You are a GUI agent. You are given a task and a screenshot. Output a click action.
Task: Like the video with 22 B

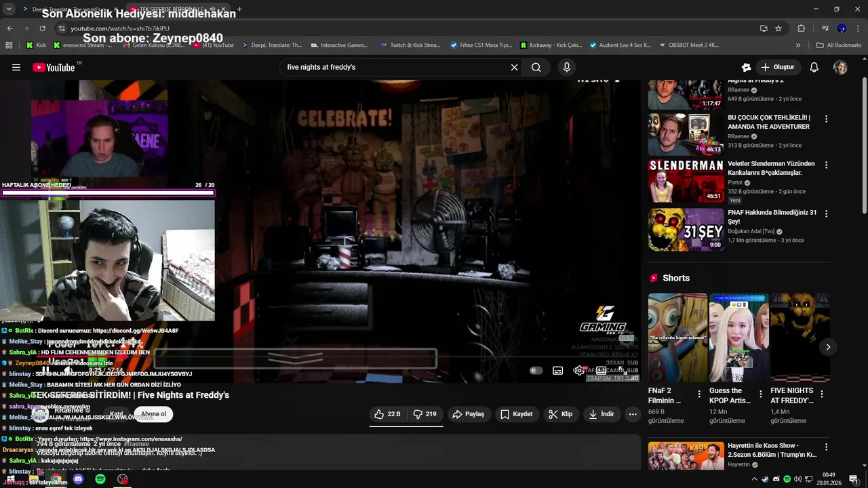(387, 414)
